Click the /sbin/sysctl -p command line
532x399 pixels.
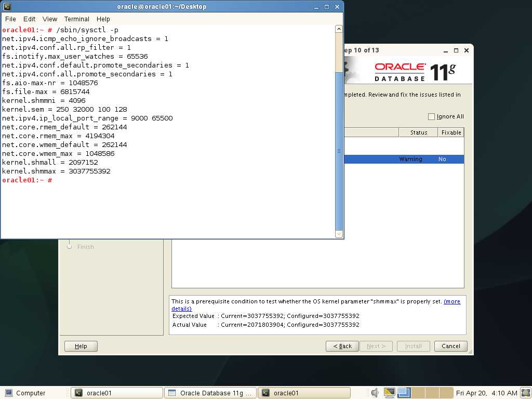pyautogui.click(x=87, y=30)
